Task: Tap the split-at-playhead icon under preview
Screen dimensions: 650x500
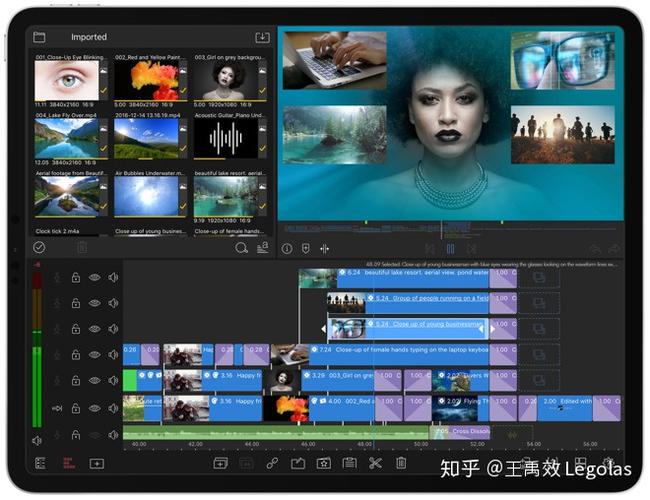Action: tap(324, 249)
